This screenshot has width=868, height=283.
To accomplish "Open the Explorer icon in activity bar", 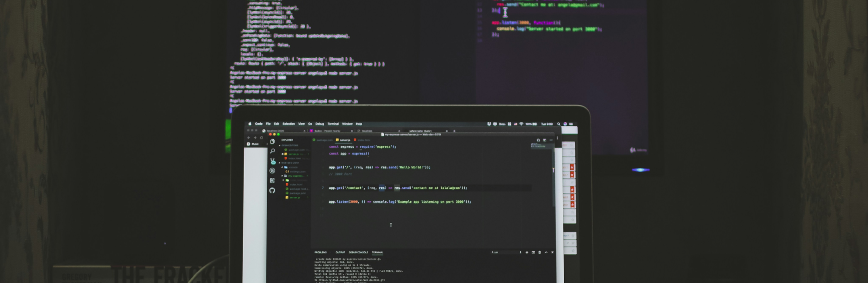I will pos(272,142).
